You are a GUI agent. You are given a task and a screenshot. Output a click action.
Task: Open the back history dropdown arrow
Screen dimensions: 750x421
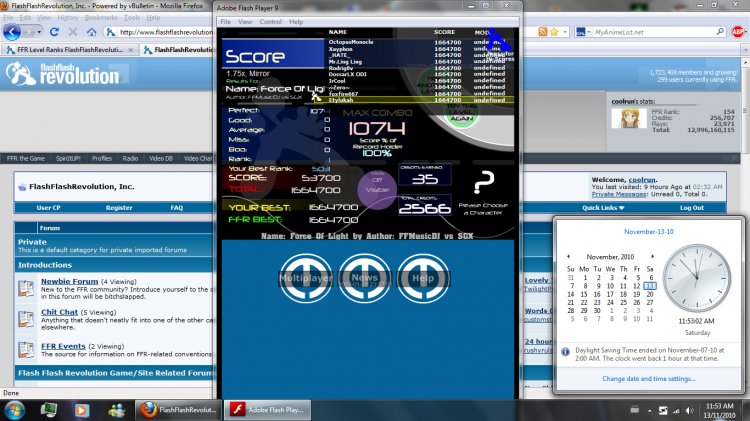click(x=39, y=32)
